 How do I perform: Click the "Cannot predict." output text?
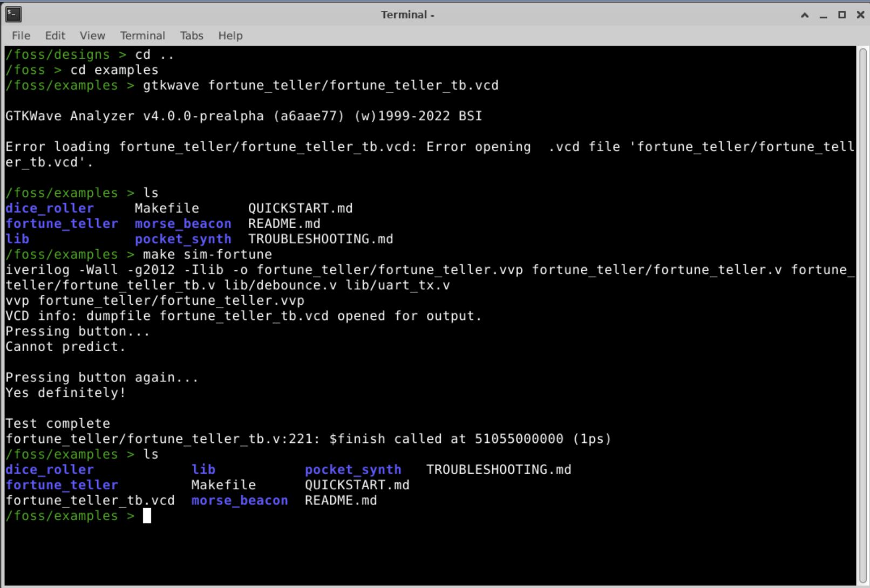tap(65, 347)
